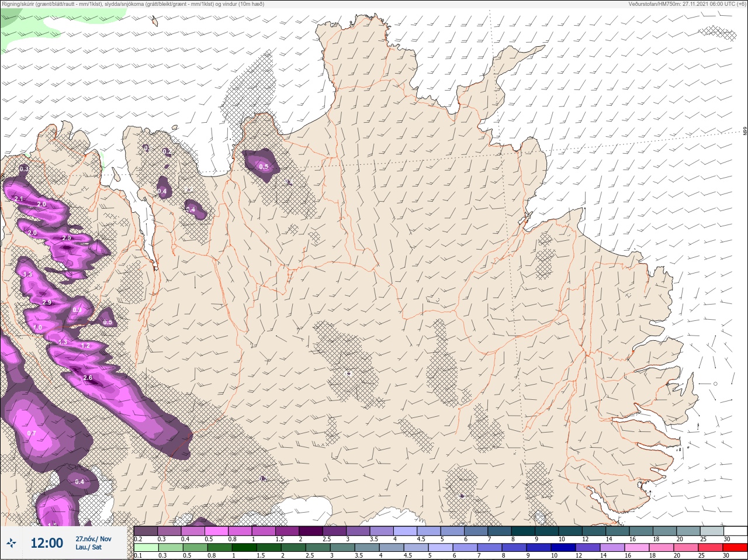Click the '0.1' label in the lower rain scale

(138, 555)
